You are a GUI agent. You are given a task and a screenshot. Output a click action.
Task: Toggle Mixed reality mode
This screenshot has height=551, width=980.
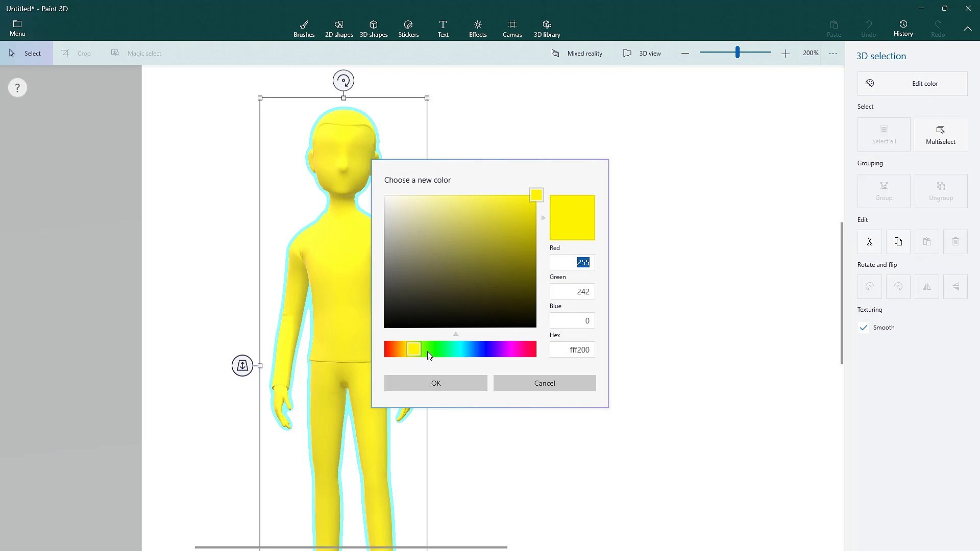[577, 53]
